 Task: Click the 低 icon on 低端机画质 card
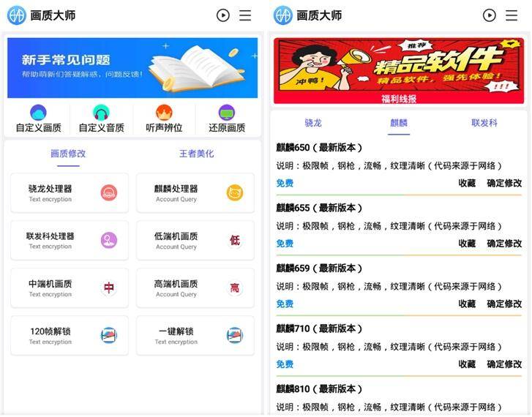pos(234,240)
